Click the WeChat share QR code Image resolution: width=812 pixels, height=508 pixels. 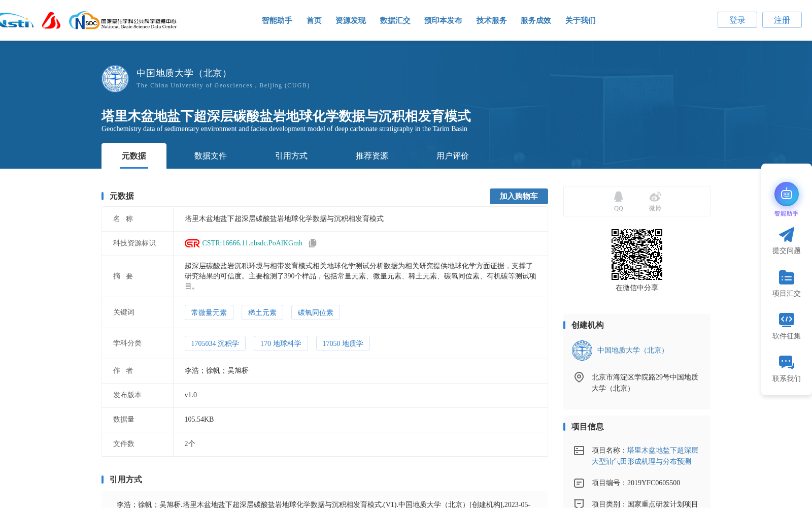[637, 255]
